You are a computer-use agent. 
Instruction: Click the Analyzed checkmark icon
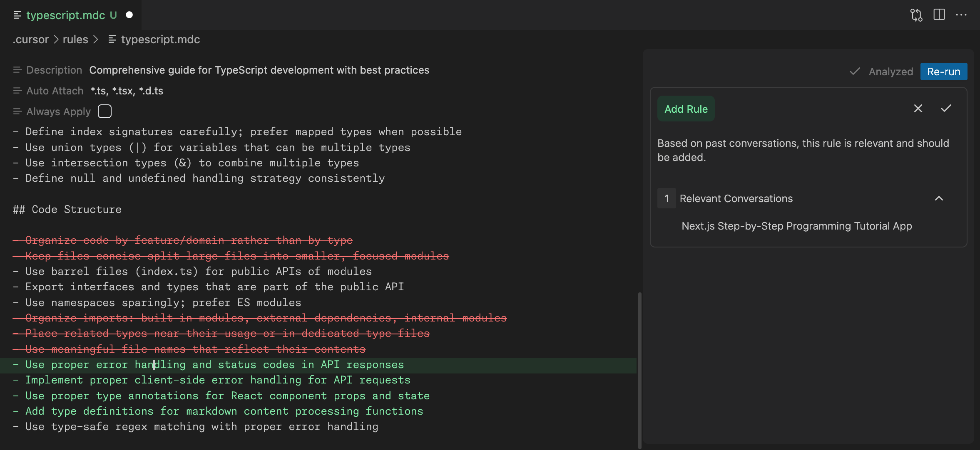click(x=854, y=72)
